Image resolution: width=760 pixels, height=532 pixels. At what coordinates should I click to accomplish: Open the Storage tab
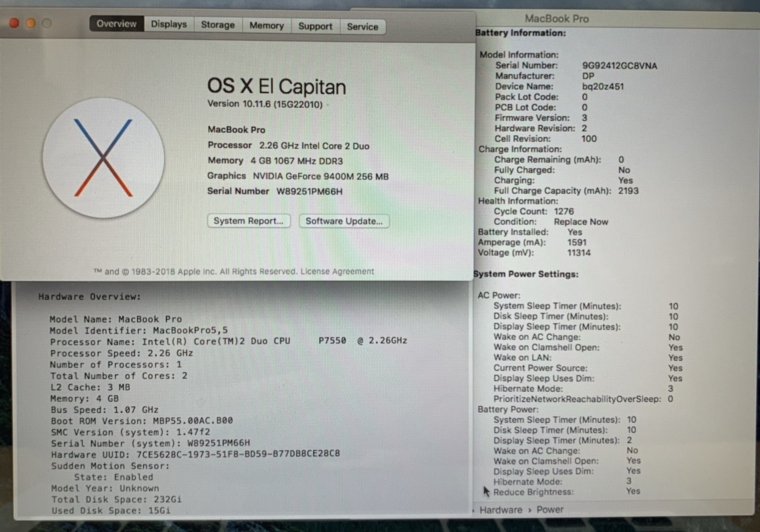tap(218, 25)
